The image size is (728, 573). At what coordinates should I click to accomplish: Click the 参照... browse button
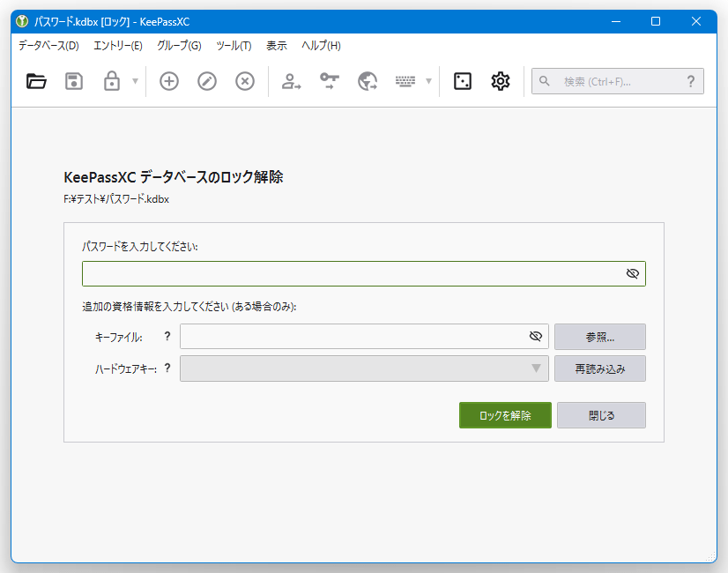600,337
